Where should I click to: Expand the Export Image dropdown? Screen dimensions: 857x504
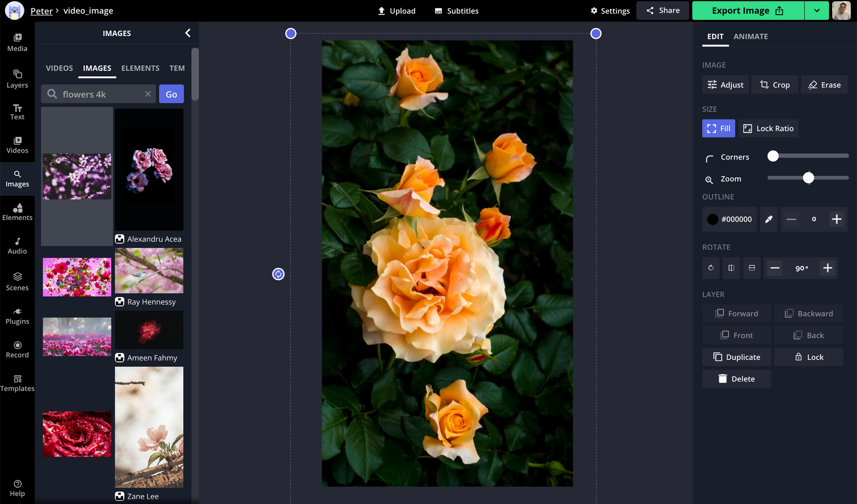817,10
